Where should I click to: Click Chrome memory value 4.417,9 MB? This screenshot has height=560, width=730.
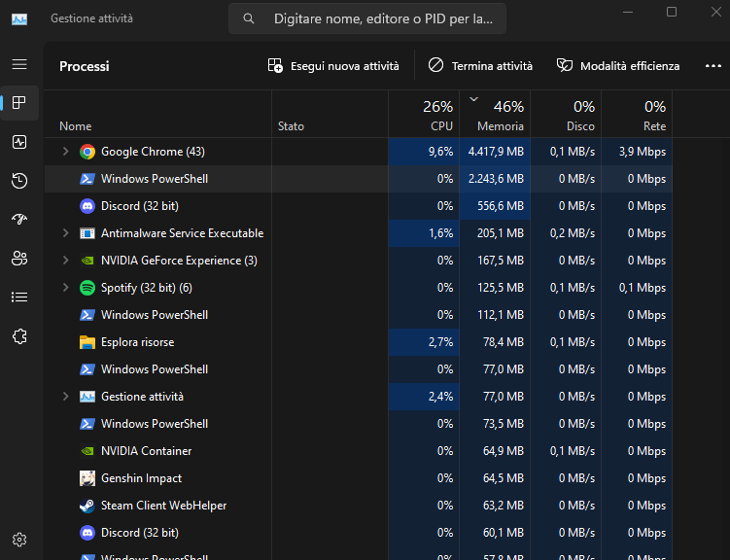pyautogui.click(x=496, y=152)
